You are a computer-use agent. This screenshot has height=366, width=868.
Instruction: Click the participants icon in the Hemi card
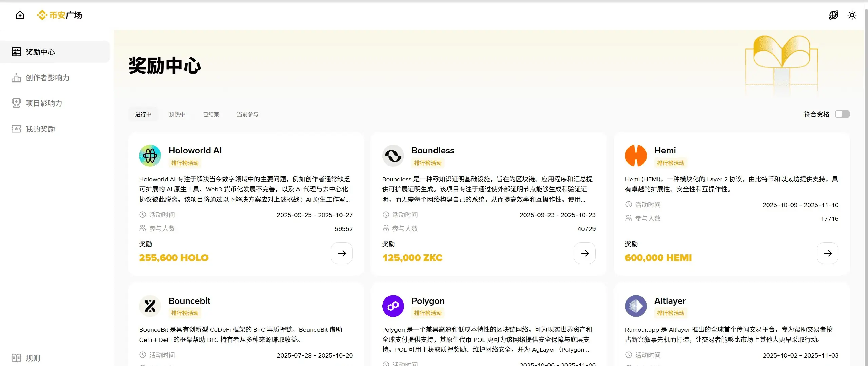[x=629, y=218]
